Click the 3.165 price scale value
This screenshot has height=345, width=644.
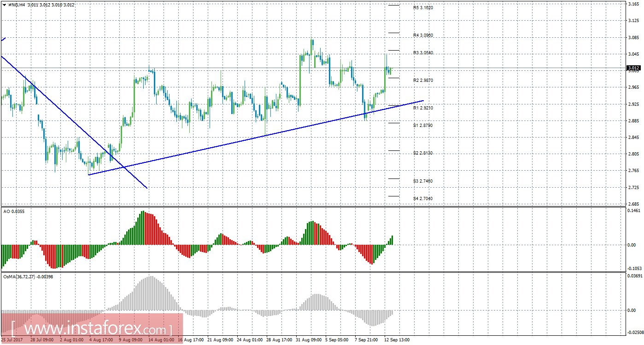point(633,4)
